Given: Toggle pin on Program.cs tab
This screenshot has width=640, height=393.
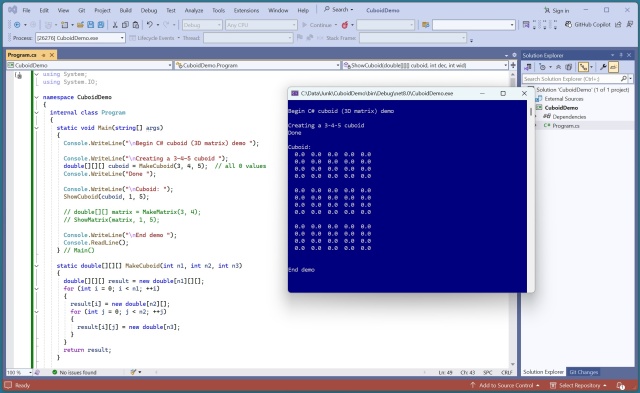Looking at the screenshot, I should [43, 55].
